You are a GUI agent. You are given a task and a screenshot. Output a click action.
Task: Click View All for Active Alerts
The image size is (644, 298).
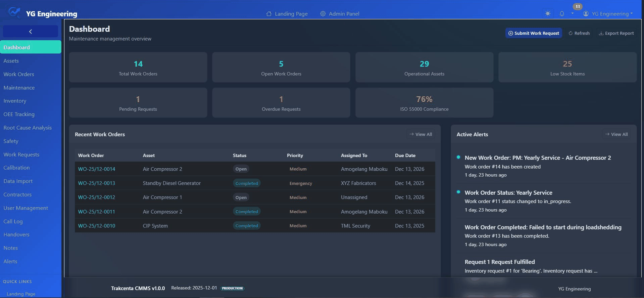pyautogui.click(x=616, y=134)
